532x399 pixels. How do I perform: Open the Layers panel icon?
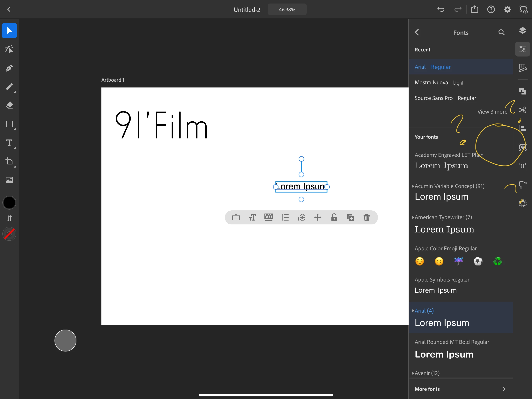522,31
